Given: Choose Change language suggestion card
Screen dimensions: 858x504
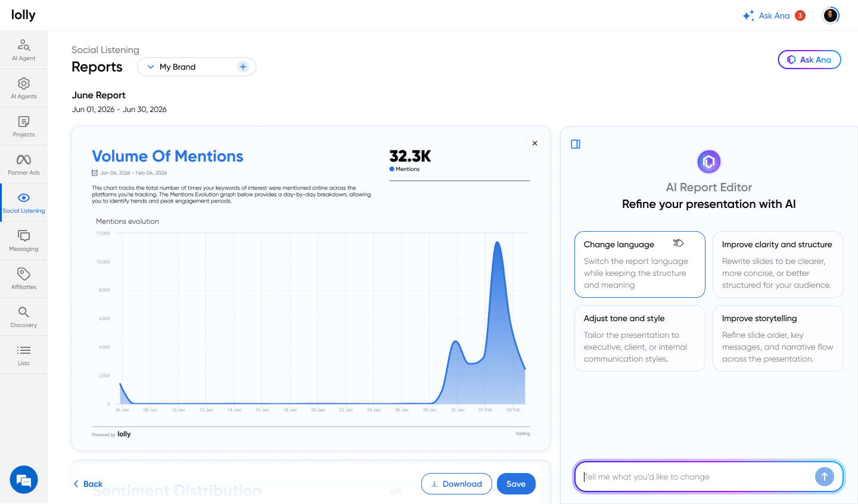Looking at the screenshot, I should pos(640,265).
